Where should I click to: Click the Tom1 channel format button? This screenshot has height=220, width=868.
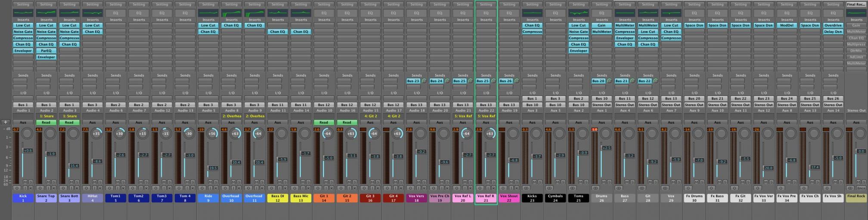(110, 188)
